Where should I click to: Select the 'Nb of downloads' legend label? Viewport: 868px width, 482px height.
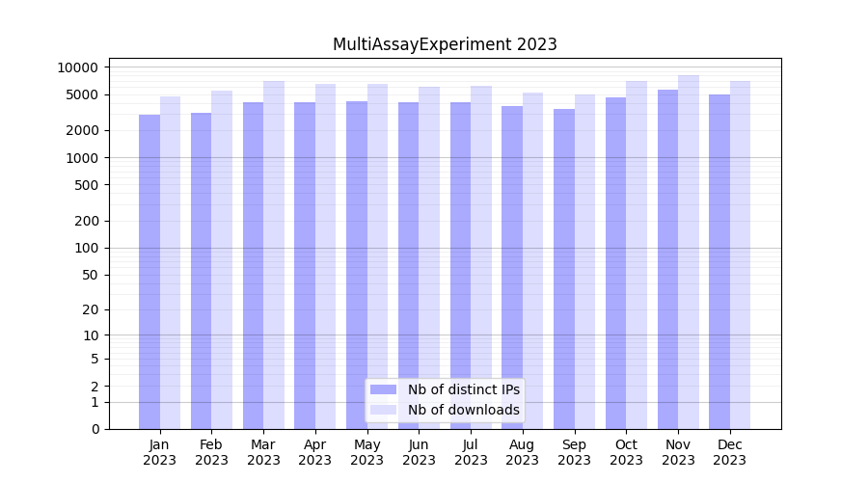(464, 410)
